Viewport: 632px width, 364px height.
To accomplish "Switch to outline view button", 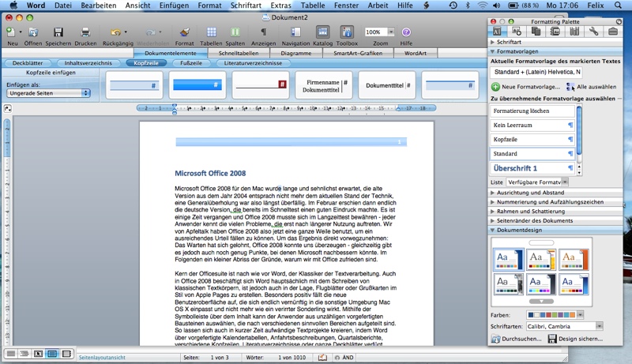I will (x=24, y=354).
